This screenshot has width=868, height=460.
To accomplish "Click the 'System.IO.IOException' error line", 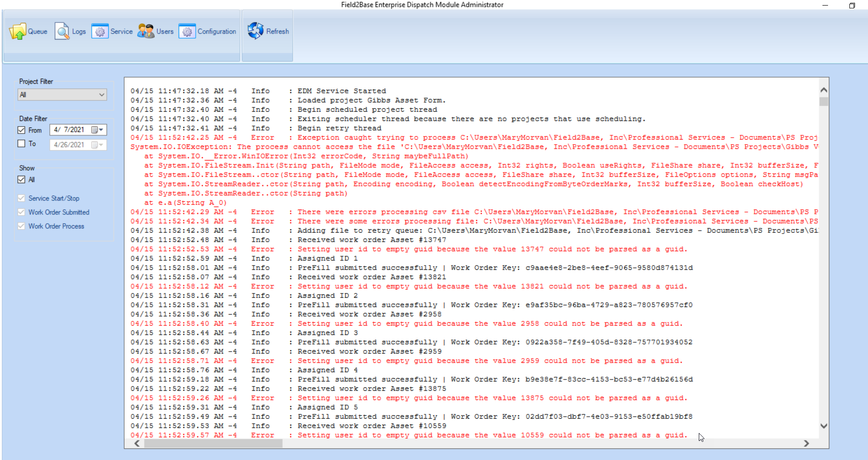I will click(x=474, y=147).
